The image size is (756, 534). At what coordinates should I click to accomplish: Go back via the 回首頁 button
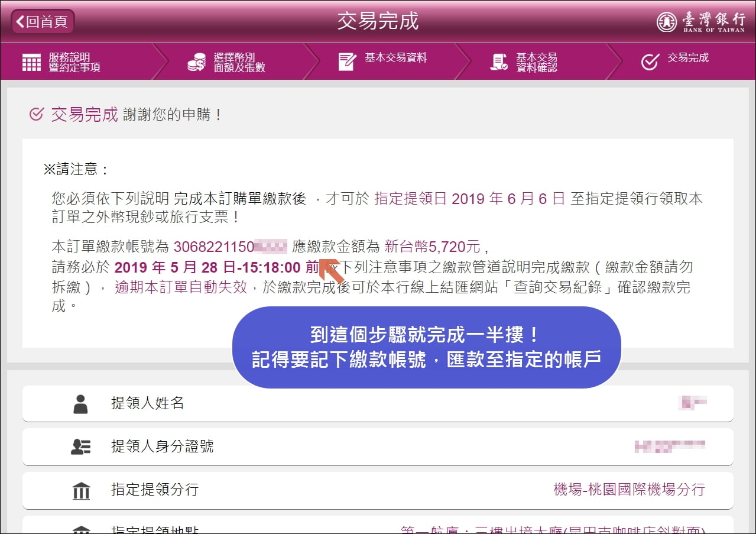[43, 22]
